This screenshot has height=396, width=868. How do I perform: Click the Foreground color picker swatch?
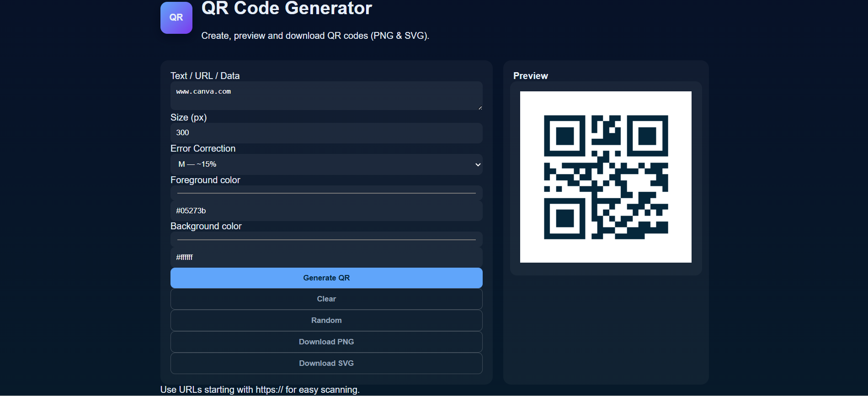click(x=326, y=193)
